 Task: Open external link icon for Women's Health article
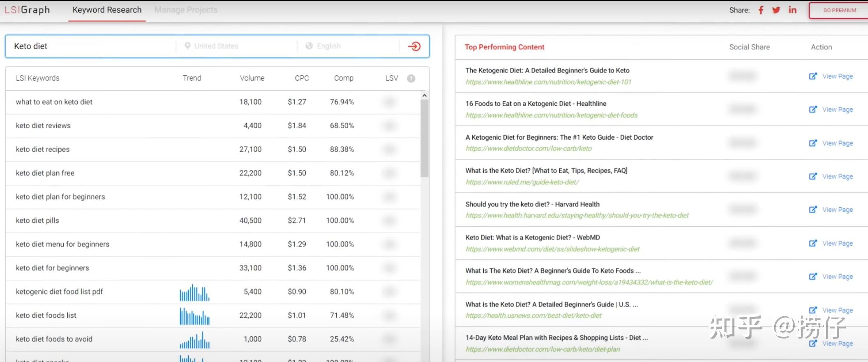pyautogui.click(x=813, y=276)
